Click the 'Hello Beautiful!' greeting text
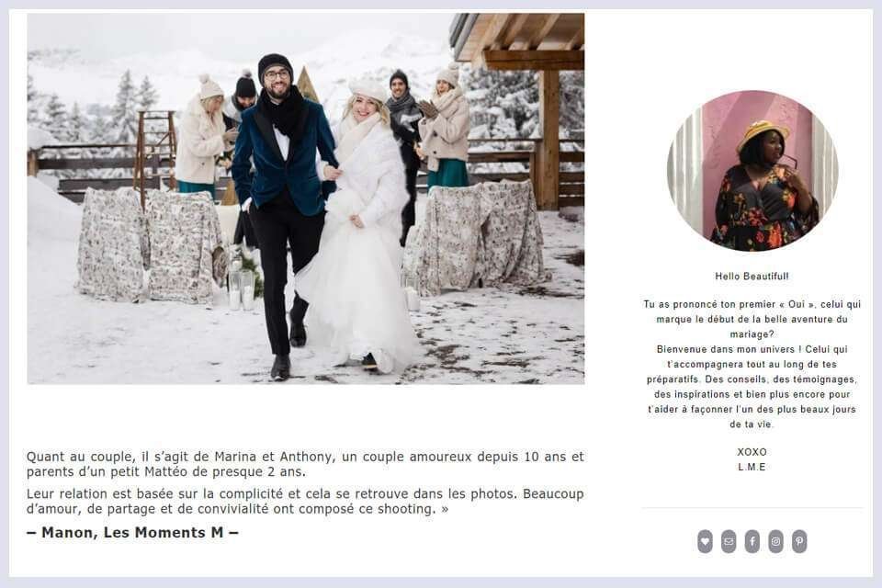 [x=752, y=277]
